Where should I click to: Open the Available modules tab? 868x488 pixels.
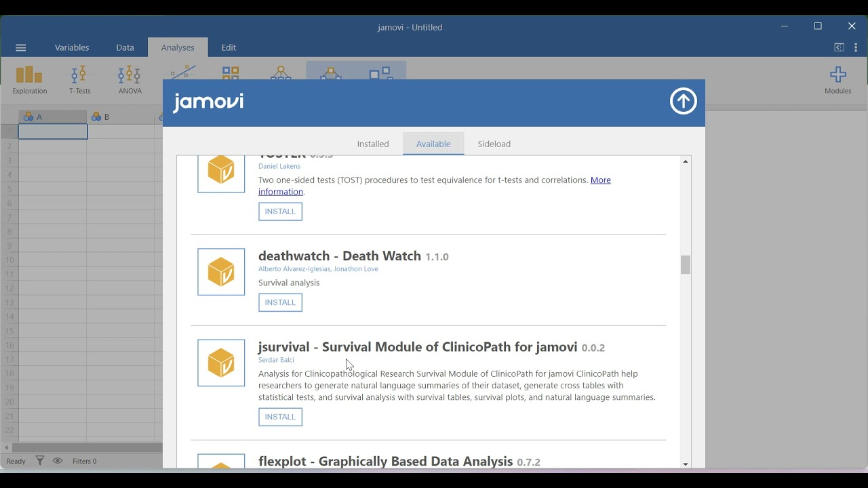point(433,144)
